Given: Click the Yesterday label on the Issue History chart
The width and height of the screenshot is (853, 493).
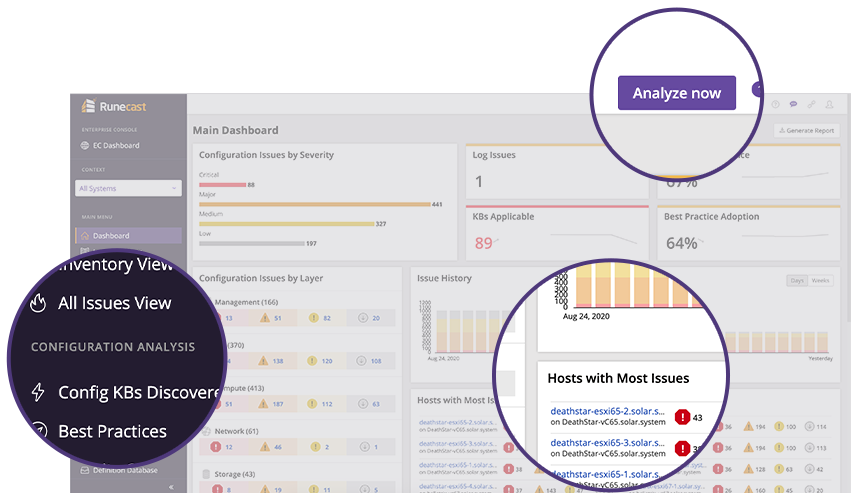Looking at the screenshot, I should [x=820, y=359].
